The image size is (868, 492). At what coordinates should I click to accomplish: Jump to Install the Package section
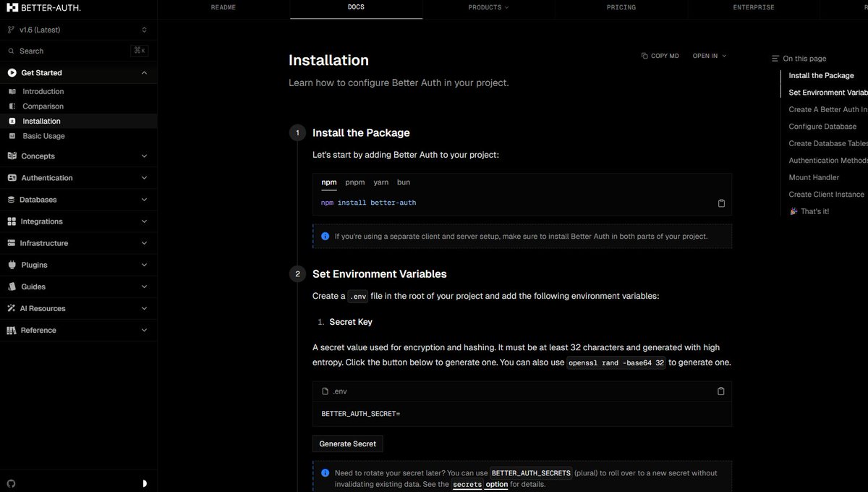click(x=821, y=75)
